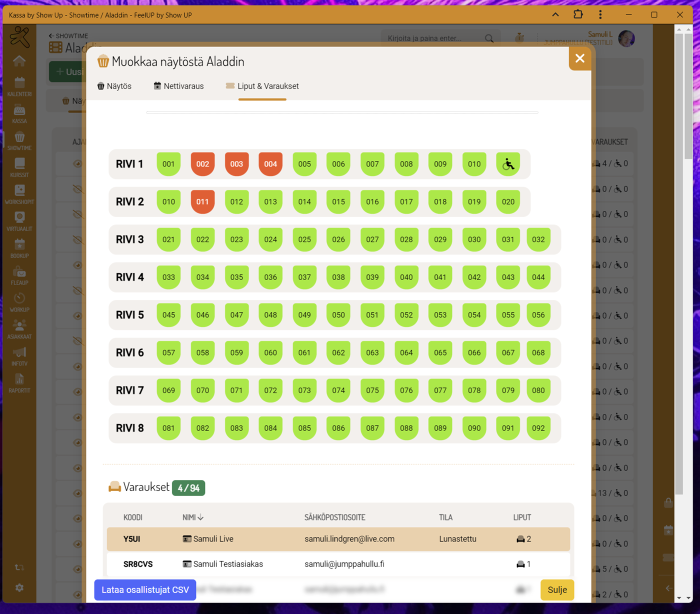The width and height of the screenshot is (700, 614).
Task: Toggle seat 037 in Rivi 4
Action: pos(304,277)
